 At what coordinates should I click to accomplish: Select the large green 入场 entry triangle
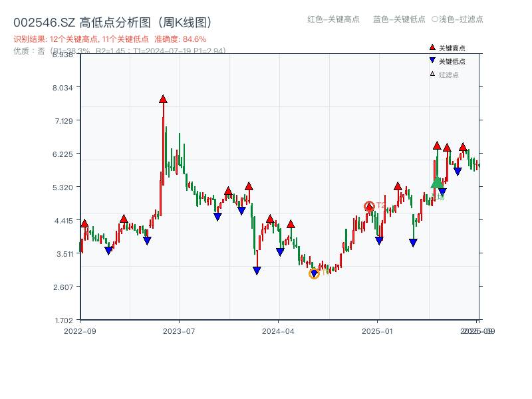tap(438, 182)
